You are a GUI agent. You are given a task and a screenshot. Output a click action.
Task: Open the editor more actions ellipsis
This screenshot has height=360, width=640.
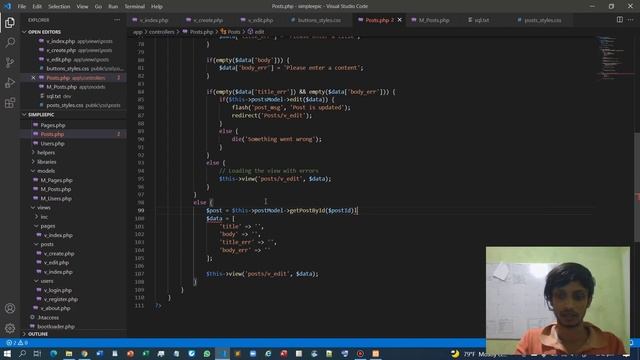click(631, 20)
